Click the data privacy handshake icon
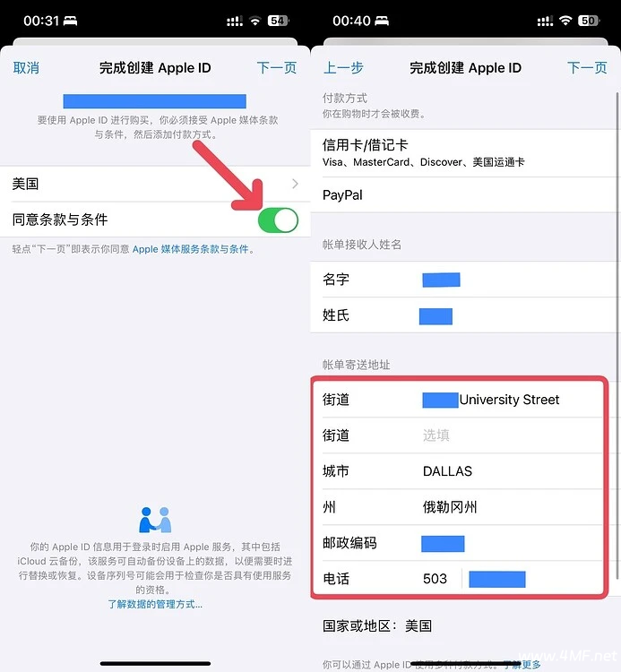 155,520
